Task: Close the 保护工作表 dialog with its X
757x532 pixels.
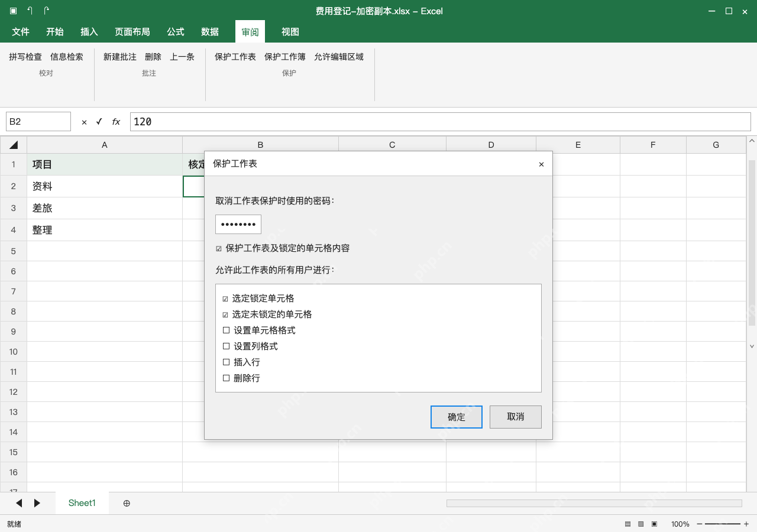Action: click(x=541, y=164)
